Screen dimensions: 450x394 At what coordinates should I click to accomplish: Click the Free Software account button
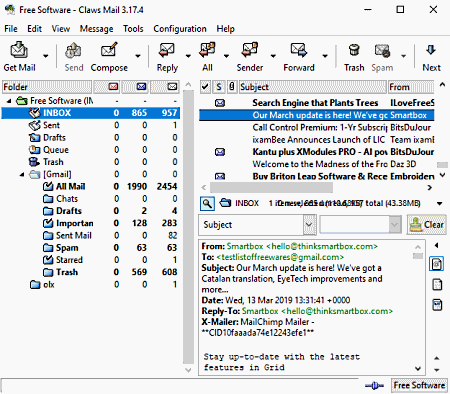419,385
